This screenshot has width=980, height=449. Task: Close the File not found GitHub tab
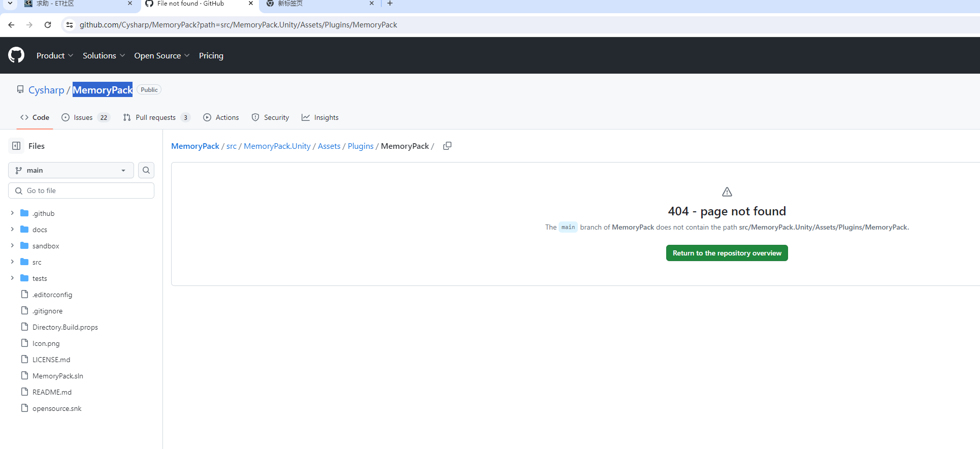[x=251, y=4]
